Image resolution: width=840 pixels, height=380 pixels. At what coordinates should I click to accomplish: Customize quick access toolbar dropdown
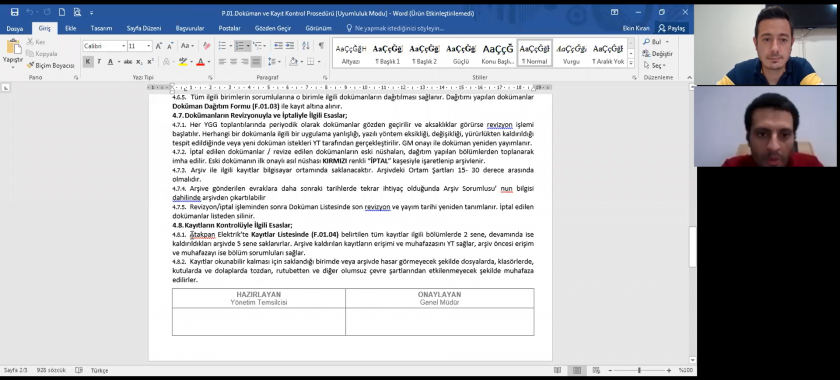91,12
